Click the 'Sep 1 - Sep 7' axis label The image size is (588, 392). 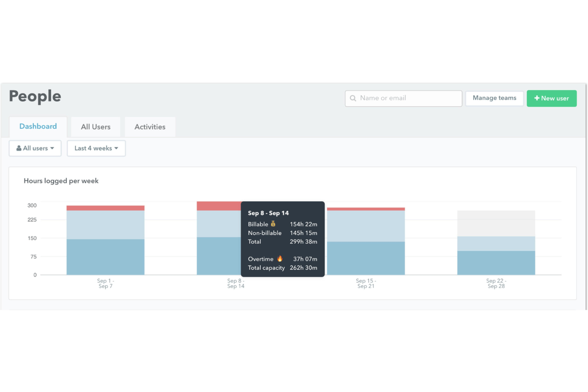(x=105, y=284)
